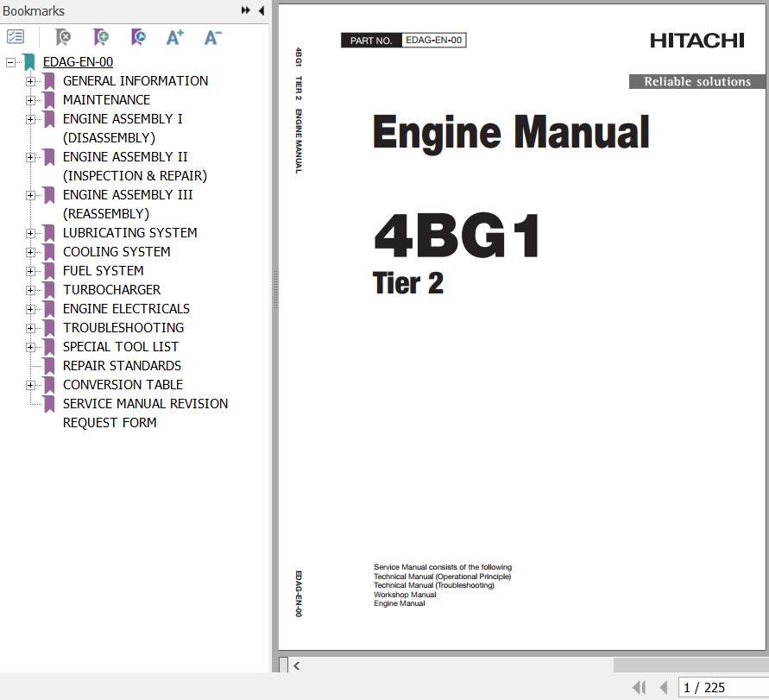Click the SPECIAL TOOL LIST bookmark ribbon icon

point(49,347)
